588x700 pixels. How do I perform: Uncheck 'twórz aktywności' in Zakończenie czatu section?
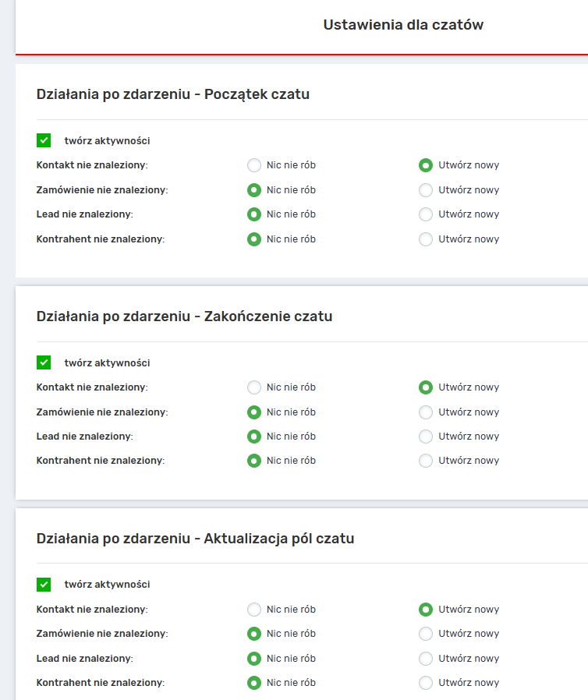click(x=44, y=362)
